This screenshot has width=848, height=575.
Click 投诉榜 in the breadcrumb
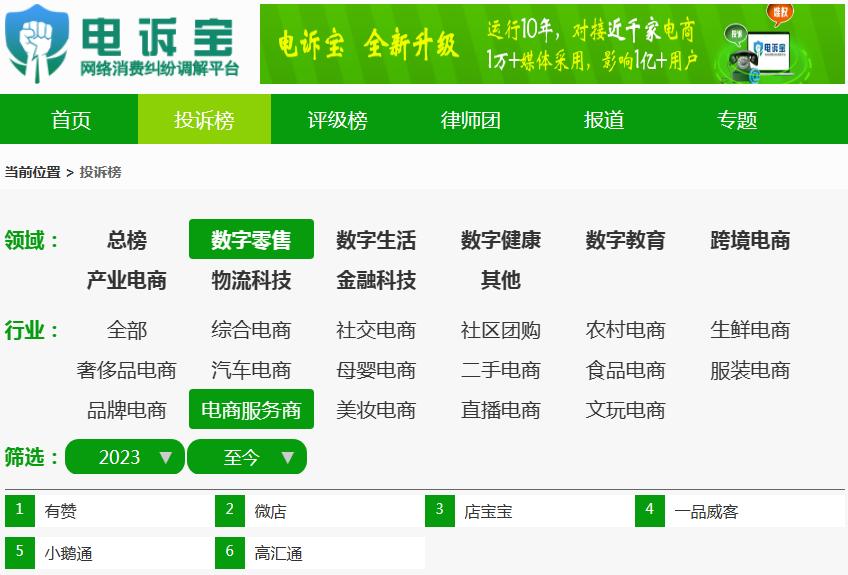tap(101, 173)
